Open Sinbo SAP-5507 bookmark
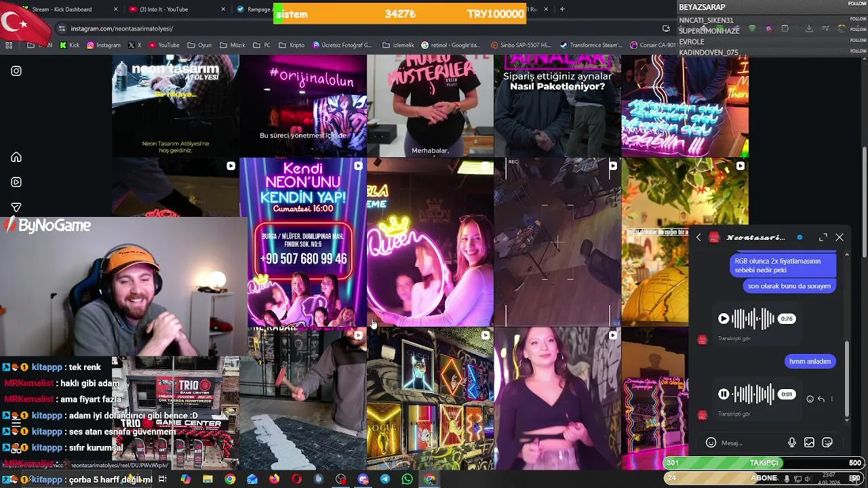868x488 pixels. [521, 45]
